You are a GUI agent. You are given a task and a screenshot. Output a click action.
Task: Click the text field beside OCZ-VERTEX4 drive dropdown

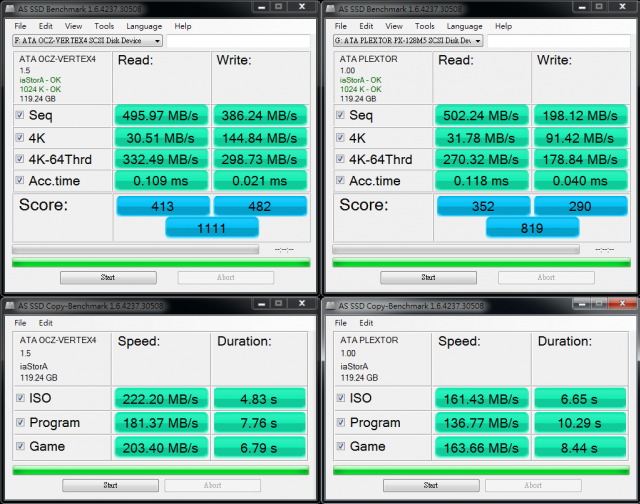pos(238,41)
